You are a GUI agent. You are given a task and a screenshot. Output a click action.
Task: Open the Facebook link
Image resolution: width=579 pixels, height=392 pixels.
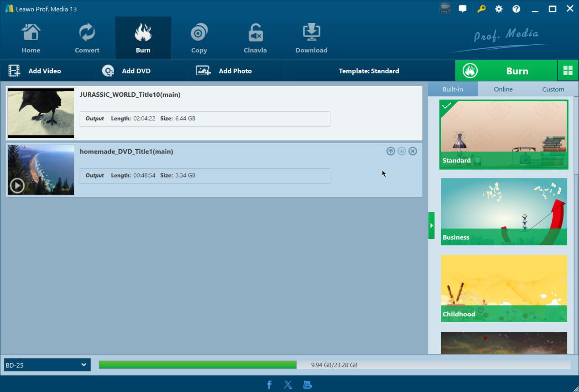[269, 384]
